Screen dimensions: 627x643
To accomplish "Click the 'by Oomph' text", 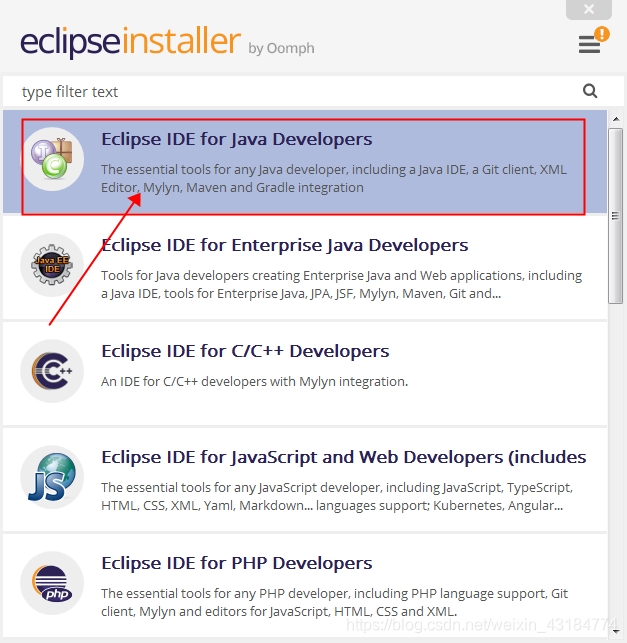I will pos(281,48).
